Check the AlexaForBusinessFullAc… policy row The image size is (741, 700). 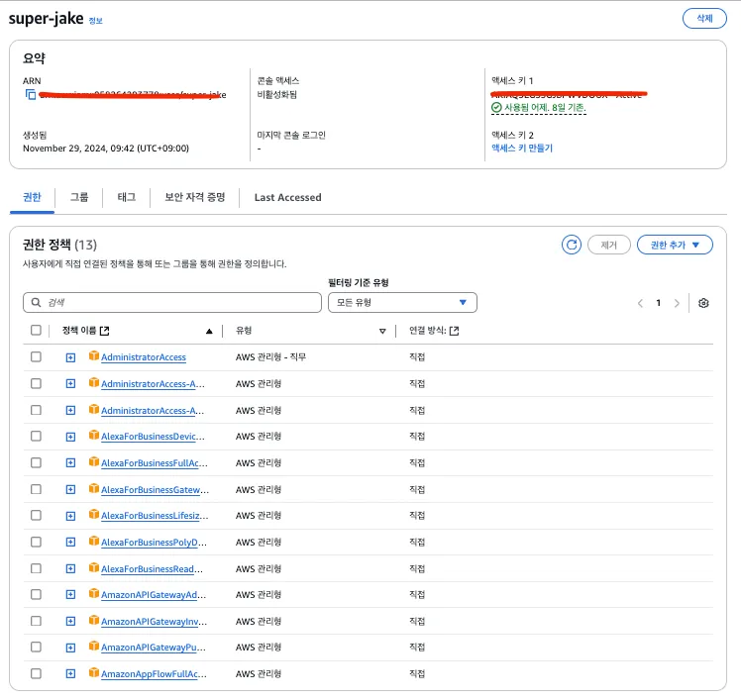pos(36,463)
